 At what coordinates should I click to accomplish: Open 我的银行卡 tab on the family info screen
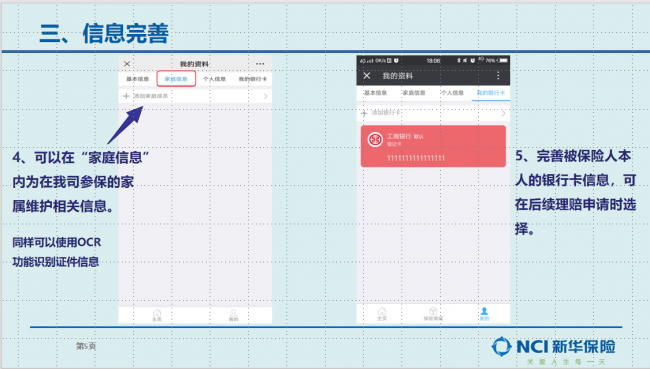[x=252, y=79]
